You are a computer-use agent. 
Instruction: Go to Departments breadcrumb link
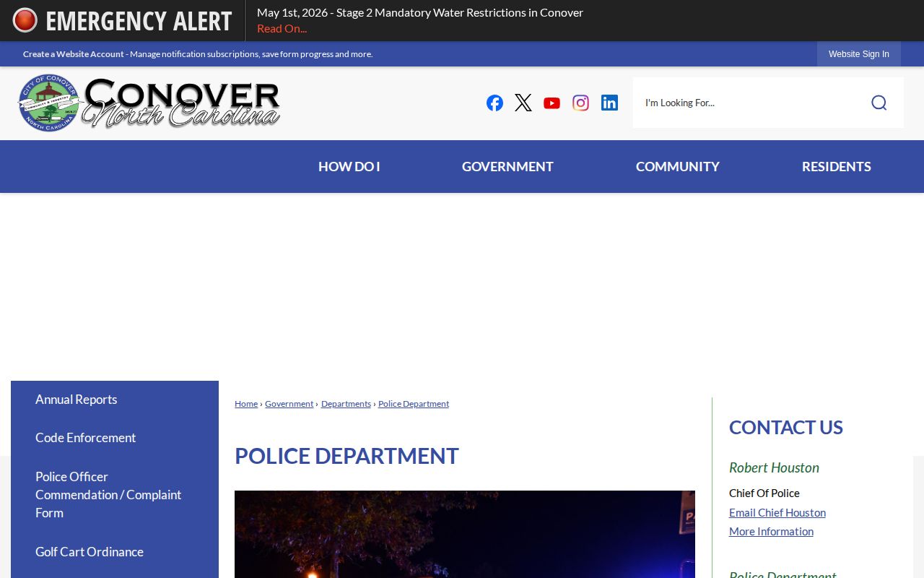(x=346, y=404)
